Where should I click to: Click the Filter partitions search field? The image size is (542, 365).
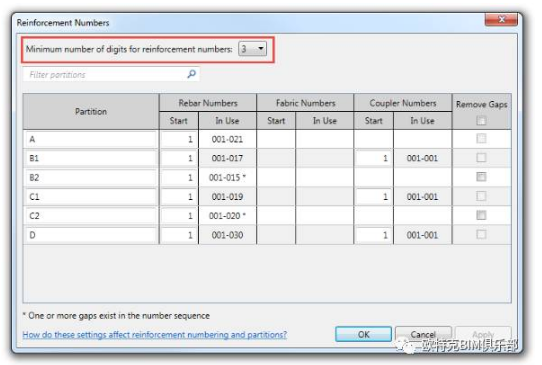[x=111, y=74]
